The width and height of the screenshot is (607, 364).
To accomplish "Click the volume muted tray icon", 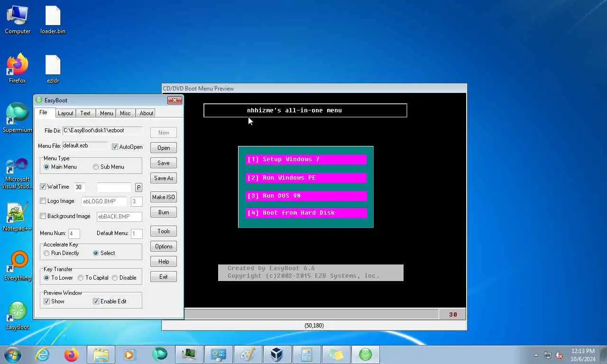I will point(559,355).
